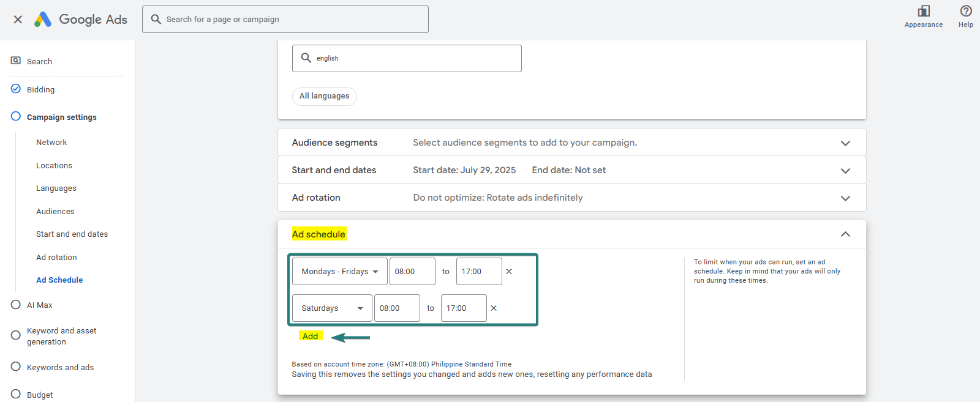
Task: Open the Saturdays day dropdown
Action: [332, 308]
